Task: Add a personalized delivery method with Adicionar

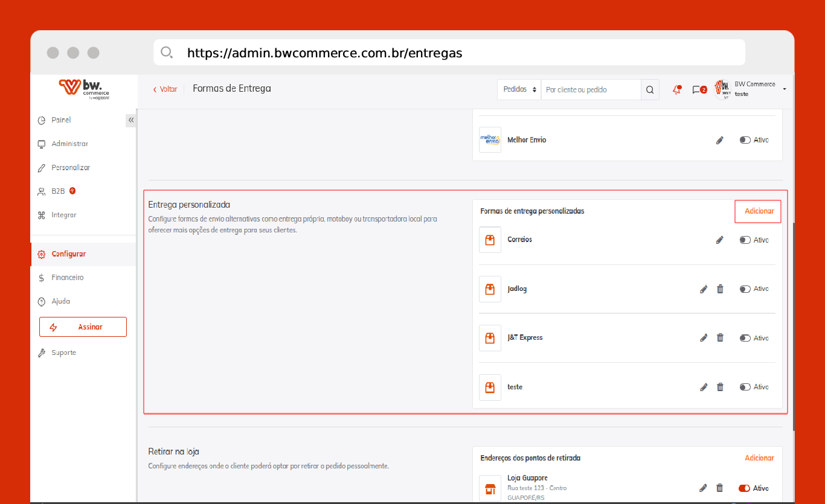Action: tap(759, 211)
